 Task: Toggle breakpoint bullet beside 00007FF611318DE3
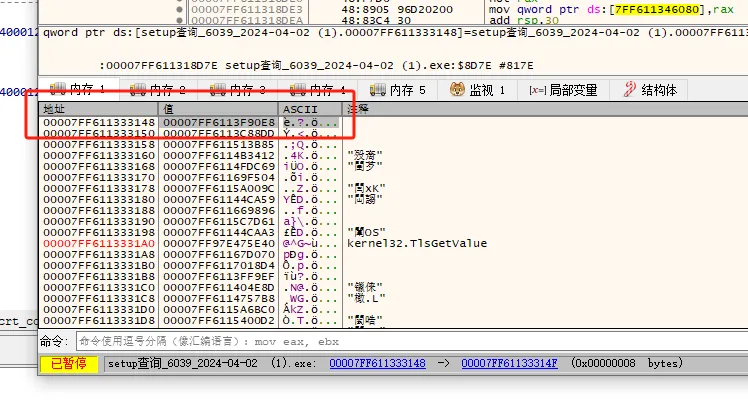179,9
